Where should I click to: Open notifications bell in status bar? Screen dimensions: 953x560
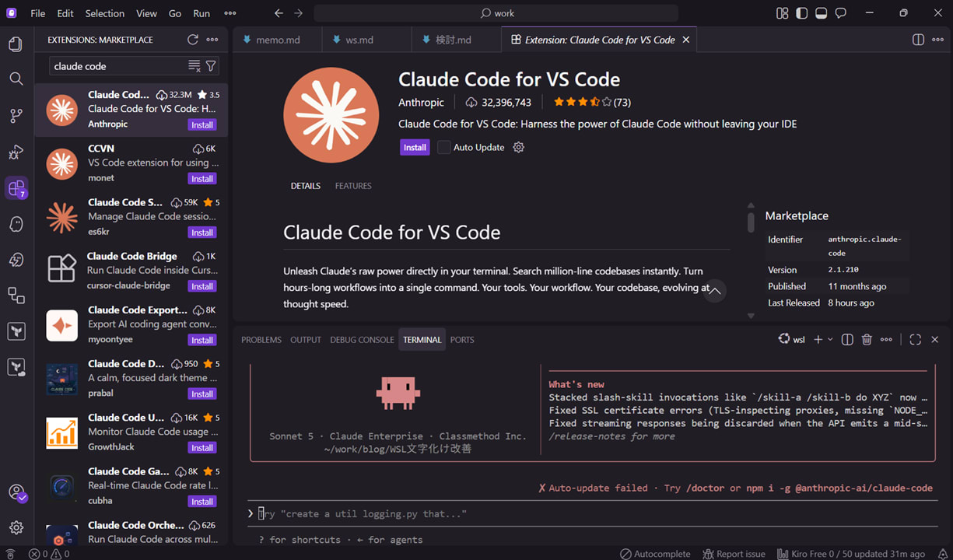(x=943, y=554)
